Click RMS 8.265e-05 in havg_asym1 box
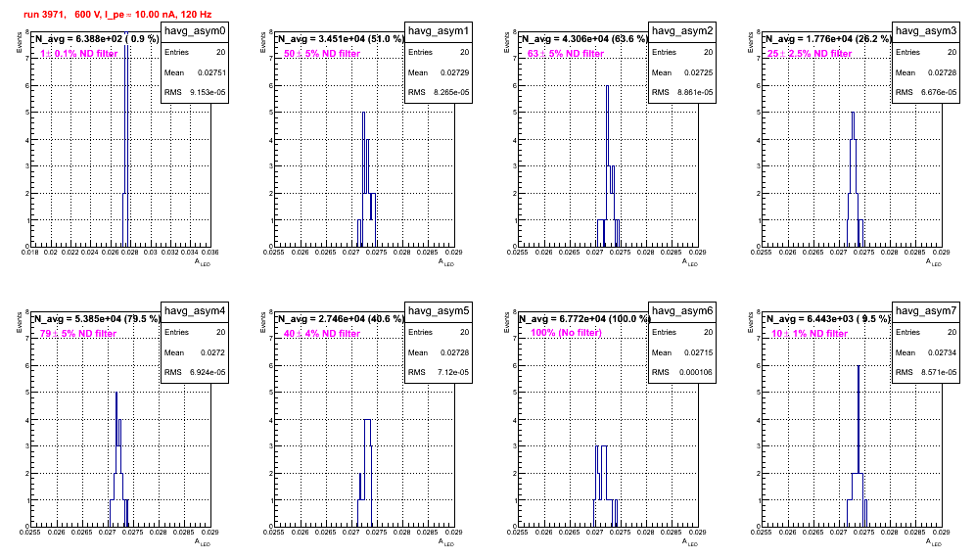The width and height of the screenshot is (975, 560). pyautogui.click(x=439, y=93)
